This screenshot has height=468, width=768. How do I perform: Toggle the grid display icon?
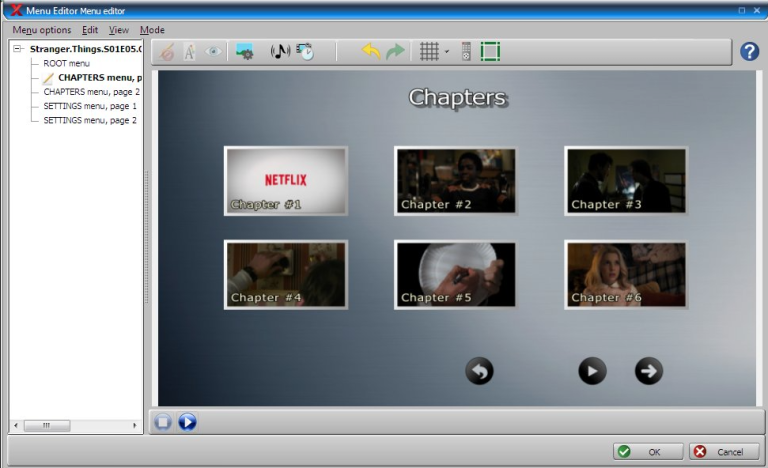click(429, 51)
